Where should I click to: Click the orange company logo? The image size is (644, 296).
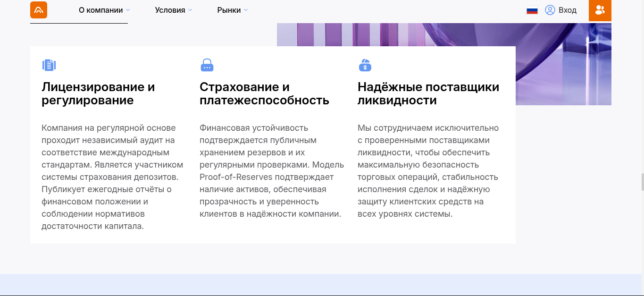click(39, 10)
